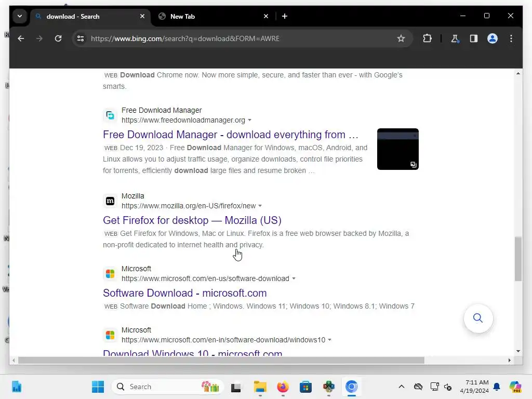
Task: Click the scroll down arrow
Action: click(518, 351)
